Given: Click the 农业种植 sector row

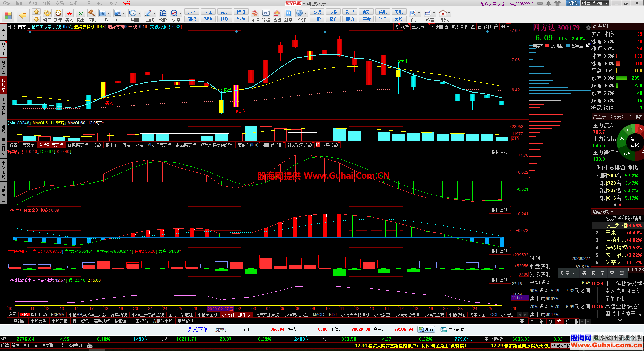Looking at the screenshot, I should tap(617, 225).
